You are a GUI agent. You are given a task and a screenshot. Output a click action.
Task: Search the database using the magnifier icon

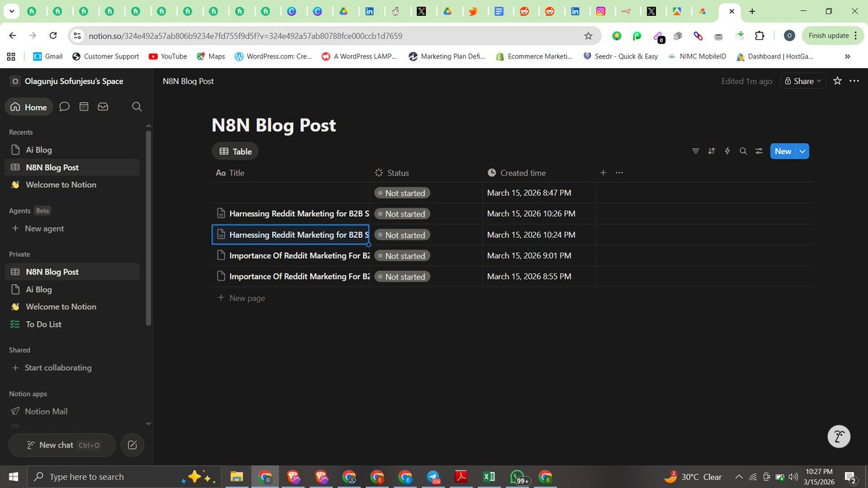743,150
